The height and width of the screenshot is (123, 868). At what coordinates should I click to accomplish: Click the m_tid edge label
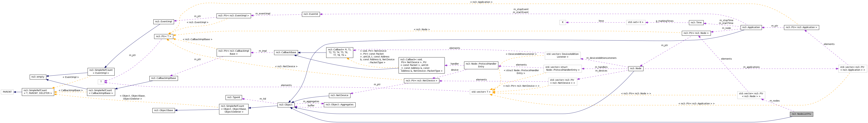(x=263, y=99)
